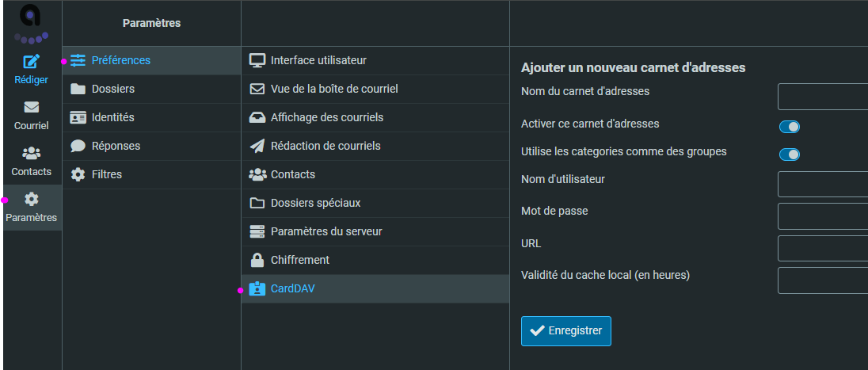Click the Rédiger compose pencil icon
The image size is (868, 370).
click(x=32, y=62)
